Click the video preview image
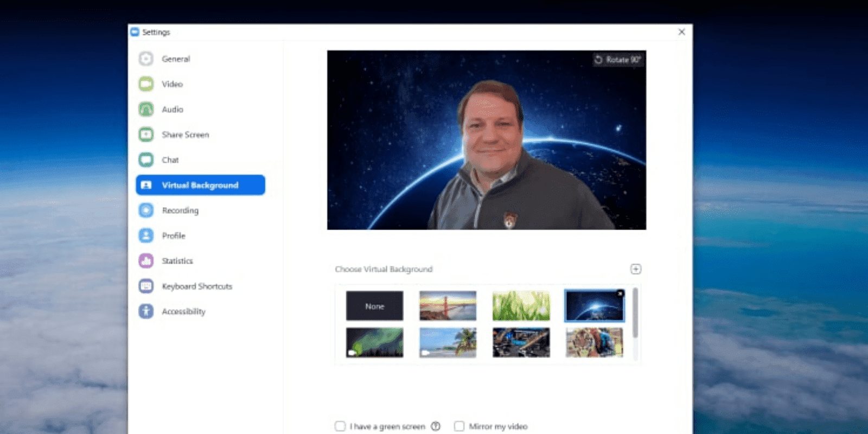The image size is (868, 434). click(x=487, y=140)
